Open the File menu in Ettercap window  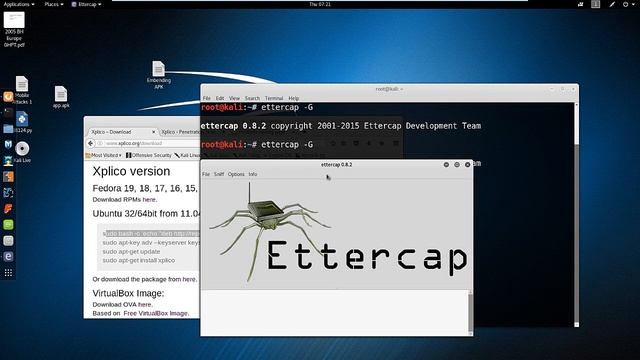[x=206, y=174]
